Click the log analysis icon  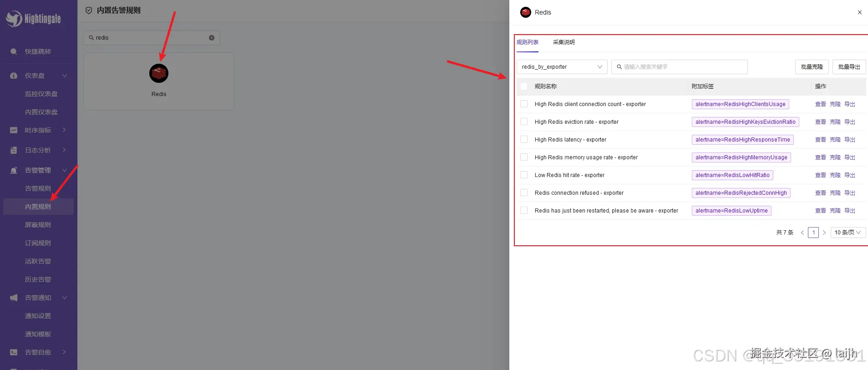pyautogui.click(x=14, y=150)
